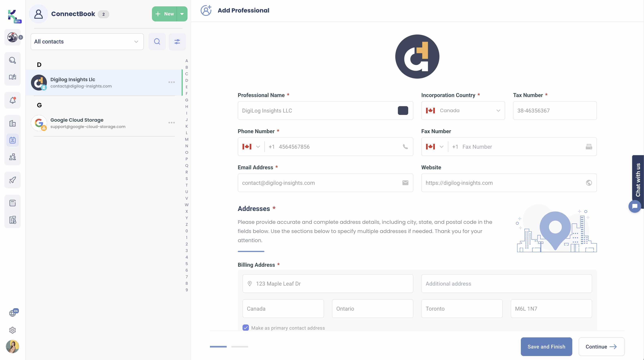Open the calculator icon in the sidebar
Screen dimensions: 644x360
[13, 203]
